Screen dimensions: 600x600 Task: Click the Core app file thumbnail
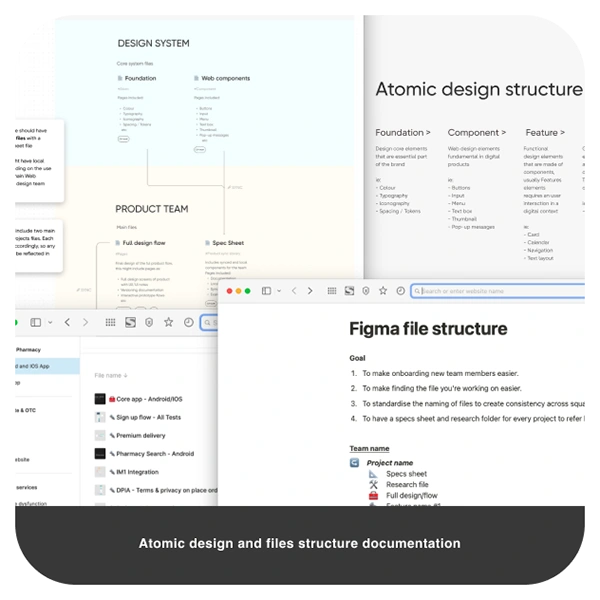click(x=100, y=399)
